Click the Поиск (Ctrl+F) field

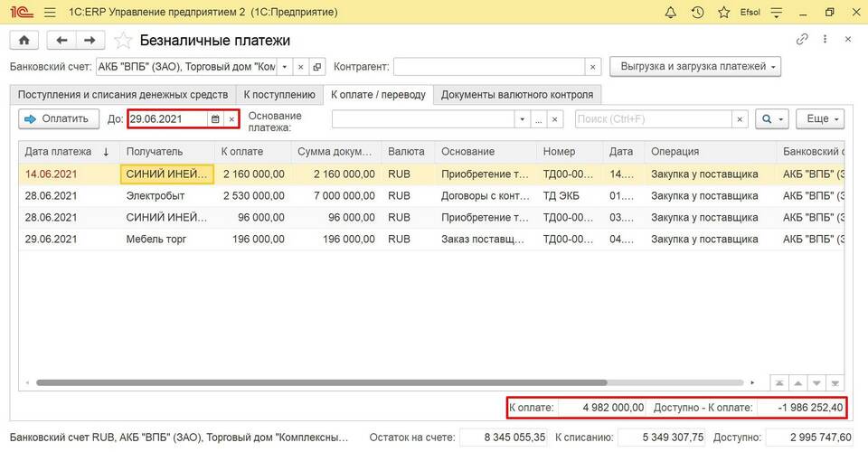coord(654,119)
